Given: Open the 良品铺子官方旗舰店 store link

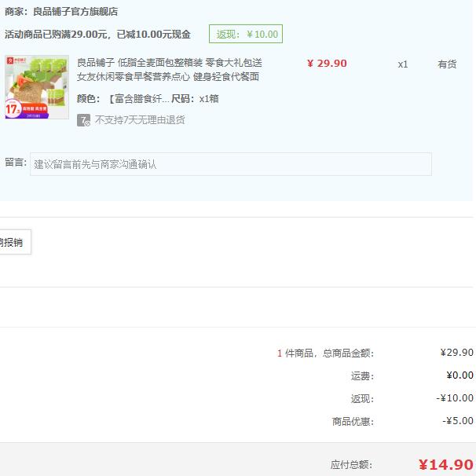Looking at the screenshot, I should click(x=75, y=12).
